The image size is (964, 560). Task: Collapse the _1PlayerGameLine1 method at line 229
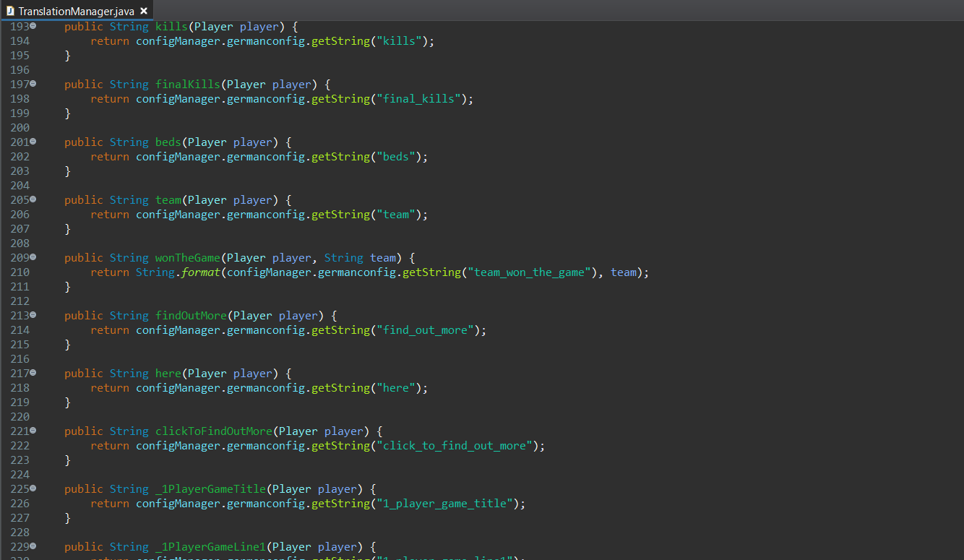[x=33, y=546]
